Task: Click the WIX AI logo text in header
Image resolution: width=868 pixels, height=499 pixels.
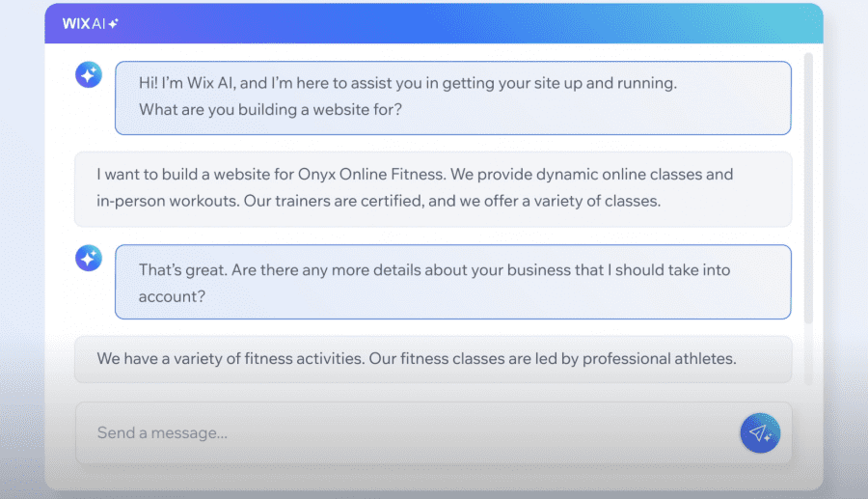Action: point(84,24)
